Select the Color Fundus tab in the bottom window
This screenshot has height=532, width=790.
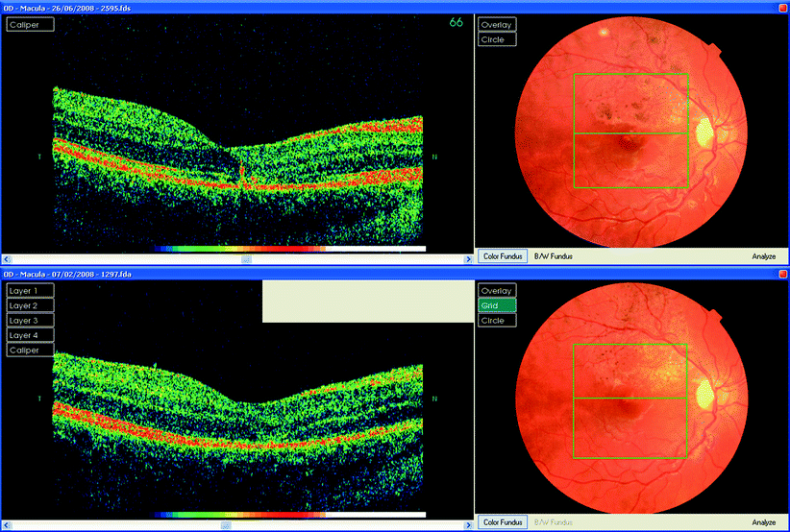click(504, 522)
